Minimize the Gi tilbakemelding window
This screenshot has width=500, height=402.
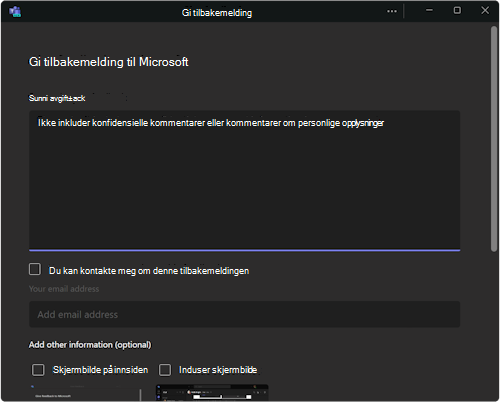point(429,11)
